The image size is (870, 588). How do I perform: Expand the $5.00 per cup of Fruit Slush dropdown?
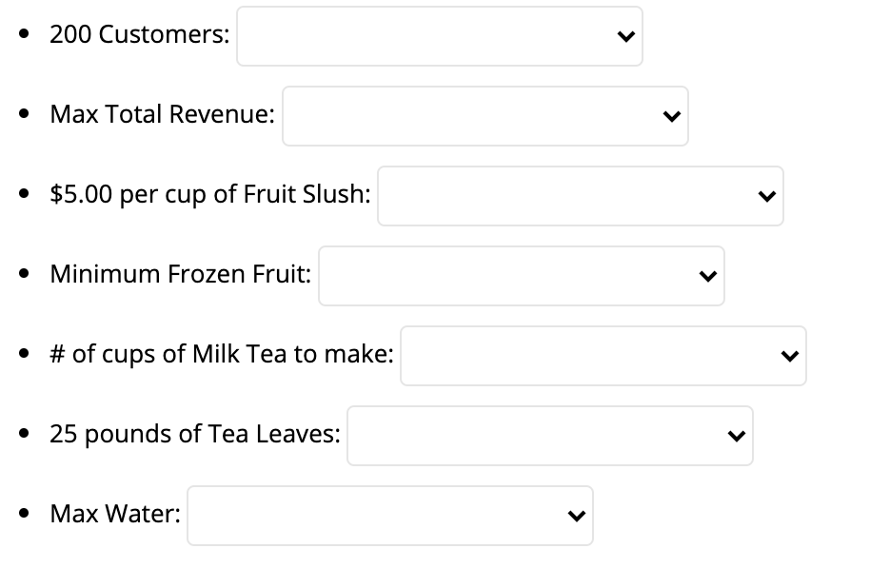(x=580, y=196)
